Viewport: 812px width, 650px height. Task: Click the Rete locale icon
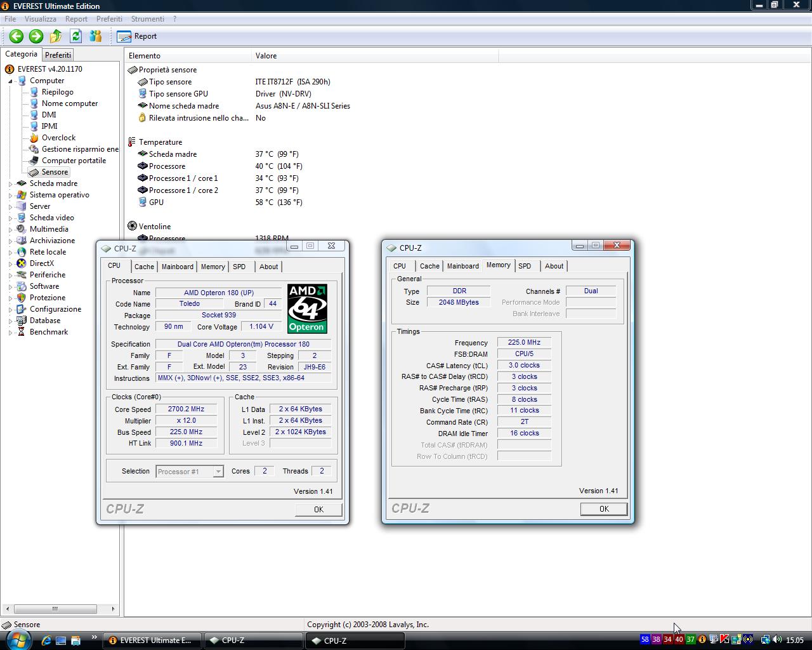pyautogui.click(x=22, y=252)
